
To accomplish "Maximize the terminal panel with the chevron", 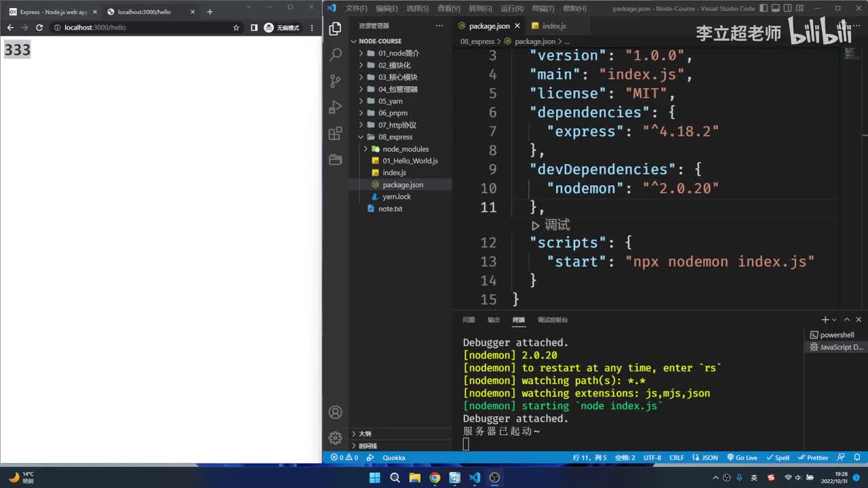I will click(848, 319).
